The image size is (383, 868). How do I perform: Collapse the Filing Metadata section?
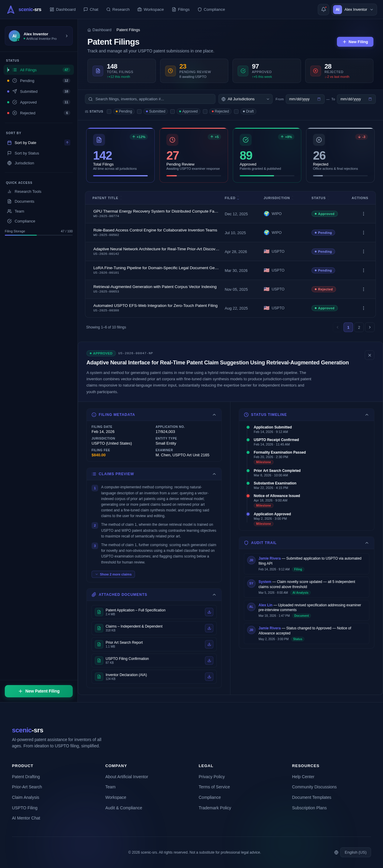point(214,415)
